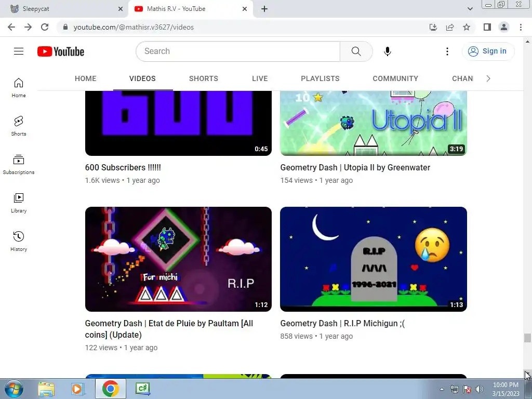The height and width of the screenshot is (399, 532).
Task: Open the Windows Start menu
Action: point(14,389)
